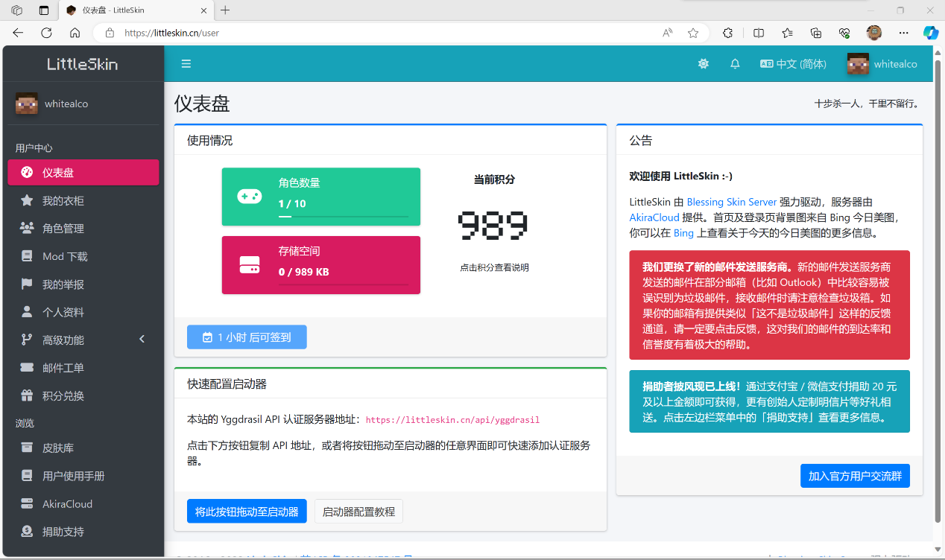945x560 pixels.
Task: Click the ticket icon beside 邮件工单
Action: pos(27,368)
